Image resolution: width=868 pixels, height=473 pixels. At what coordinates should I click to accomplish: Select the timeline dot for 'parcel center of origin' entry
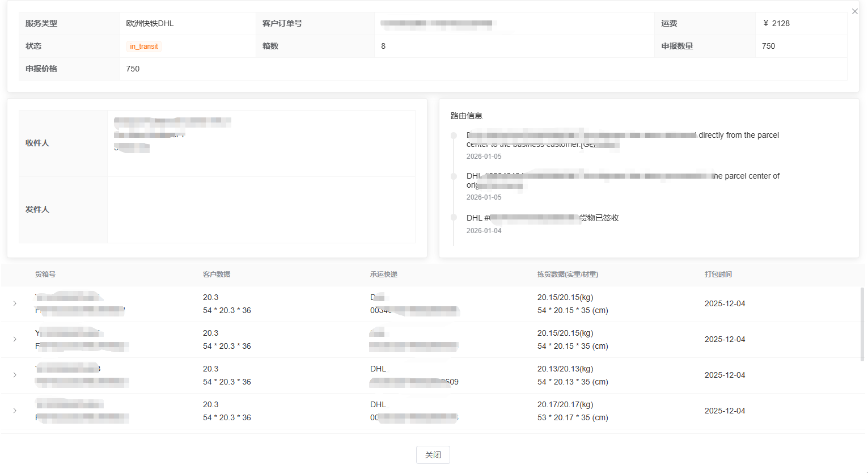coord(454,176)
